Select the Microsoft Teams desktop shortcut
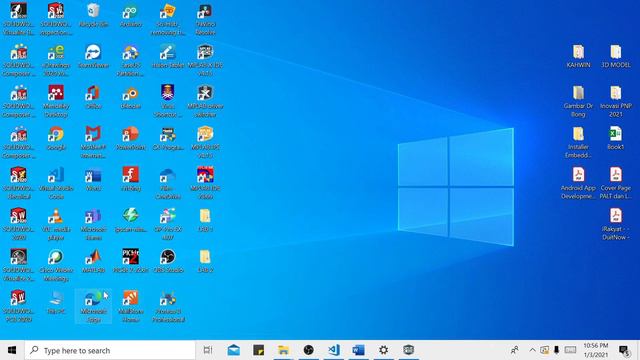640x360 pixels. pyautogui.click(x=93, y=224)
